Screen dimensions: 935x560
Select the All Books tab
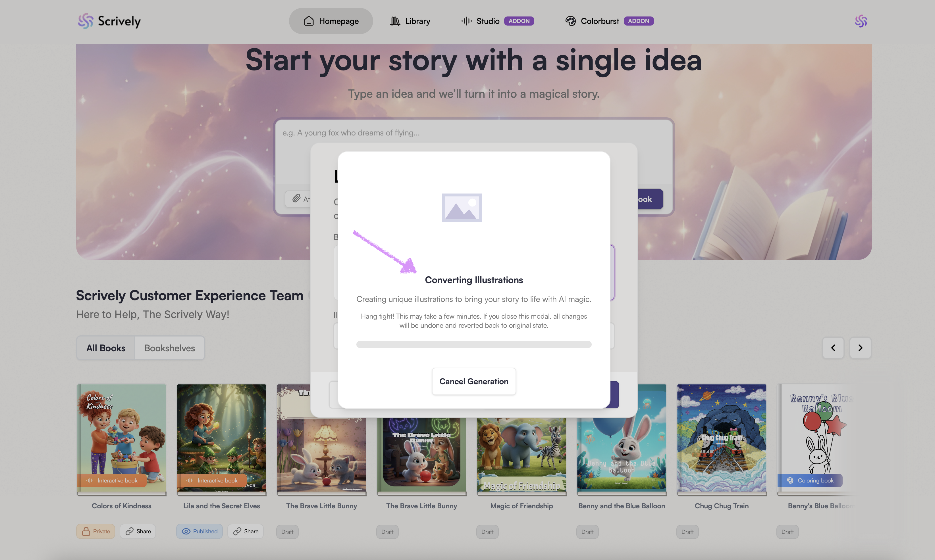point(106,348)
